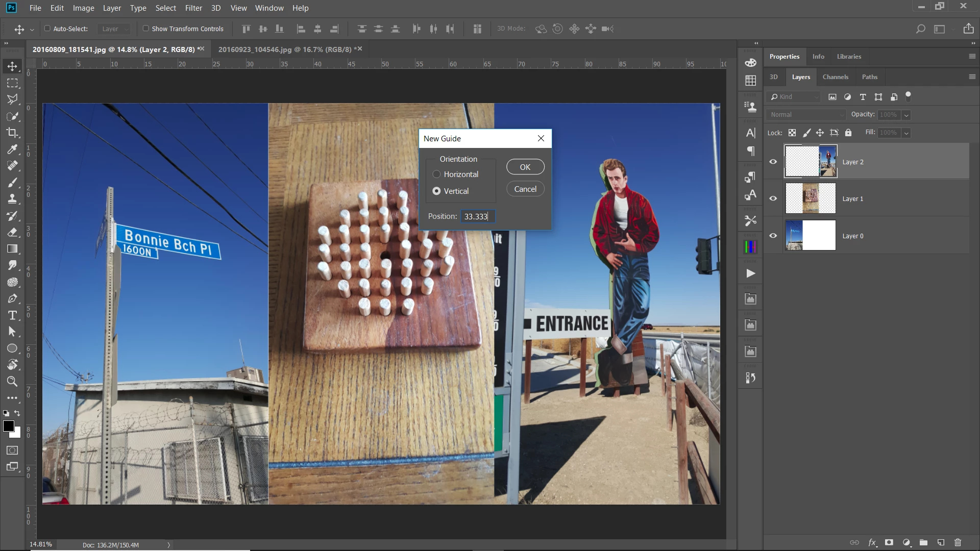This screenshot has height=551, width=980.
Task: Open the Kind layer filter dropdown
Action: 794,97
